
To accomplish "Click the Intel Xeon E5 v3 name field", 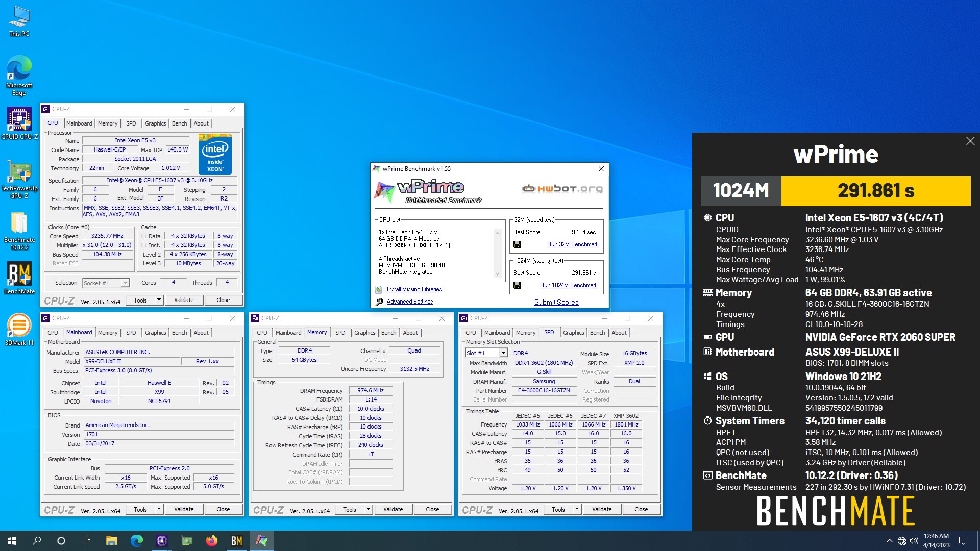I will 135,140.
